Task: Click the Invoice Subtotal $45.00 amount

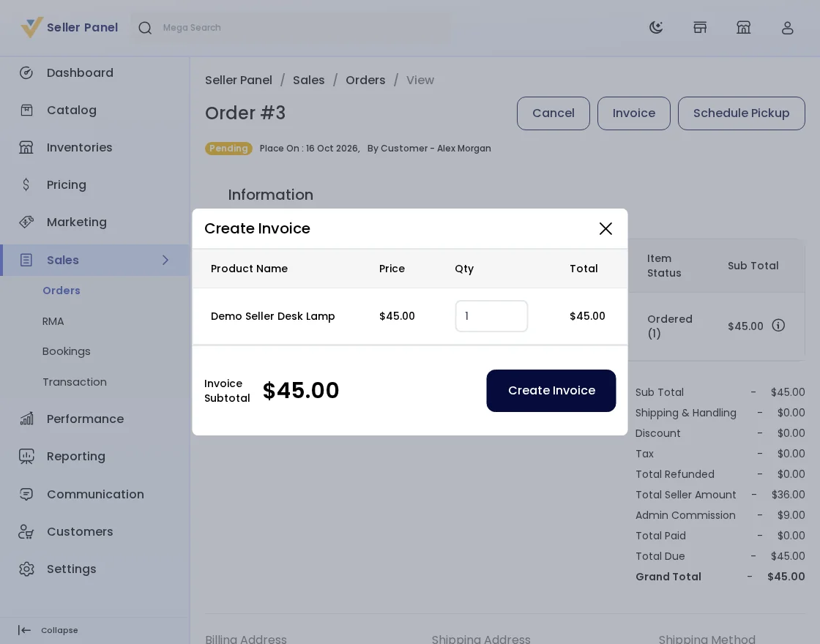Action: 301,391
